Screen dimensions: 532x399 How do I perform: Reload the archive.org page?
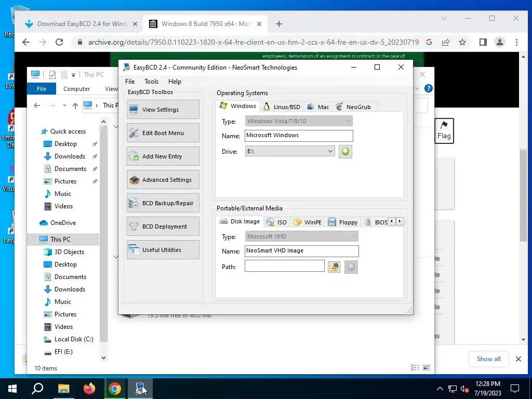(x=59, y=42)
